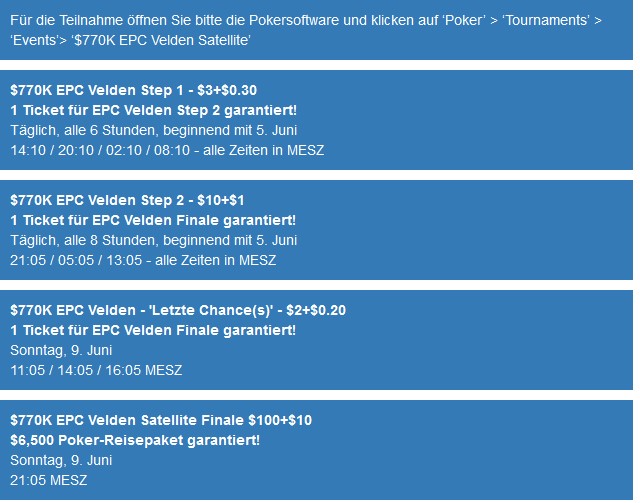Click the instructions text mentioning Pokersoftware
Image resolution: width=640 pixels, height=503 pixels.
click(x=306, y=30)
